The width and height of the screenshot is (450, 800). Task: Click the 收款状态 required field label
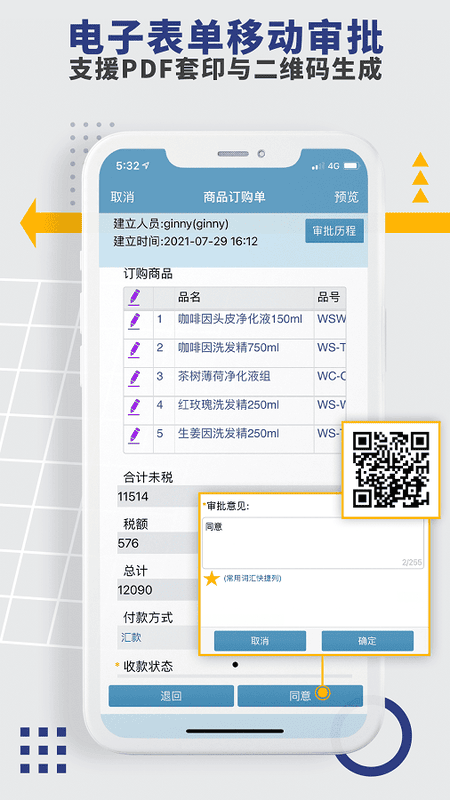pos(148,666)
